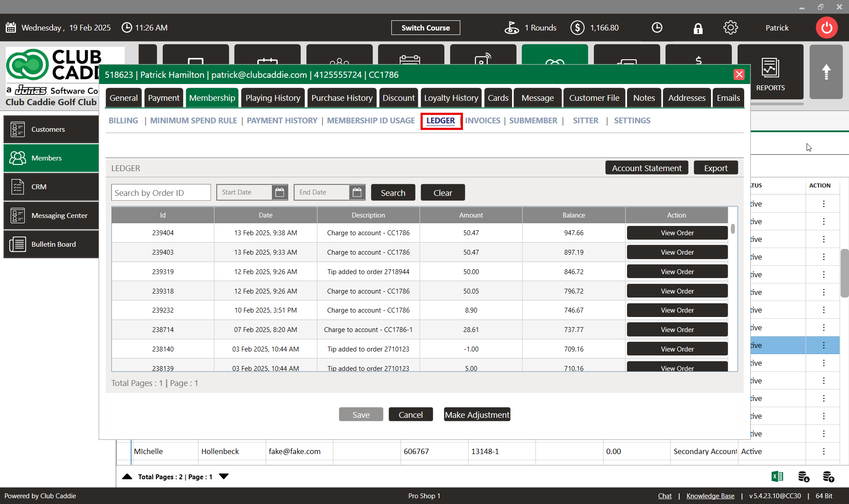Expand next page with down triangle
Viewport: 849px width, 504px height.
[x=224, y=476]
